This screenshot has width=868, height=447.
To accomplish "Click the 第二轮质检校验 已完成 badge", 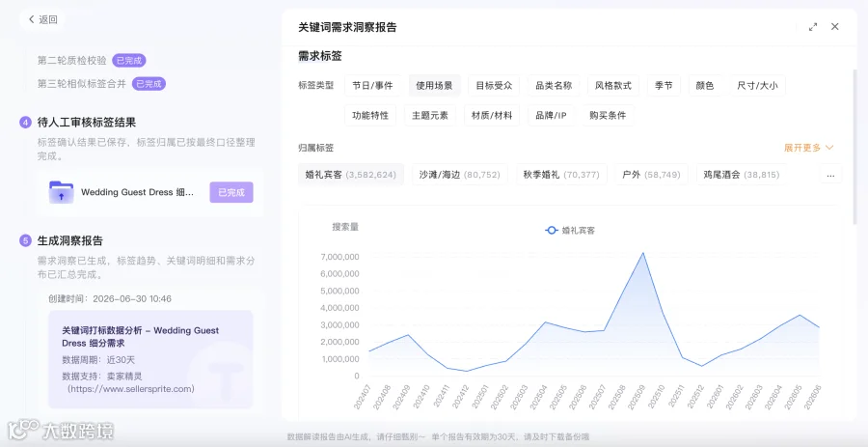I will tap(129, 61).
